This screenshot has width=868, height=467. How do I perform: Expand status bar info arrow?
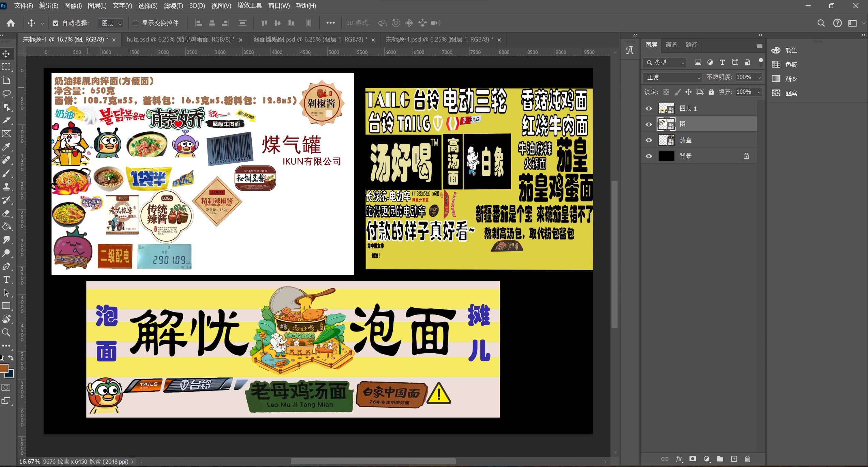pos(132,462)
